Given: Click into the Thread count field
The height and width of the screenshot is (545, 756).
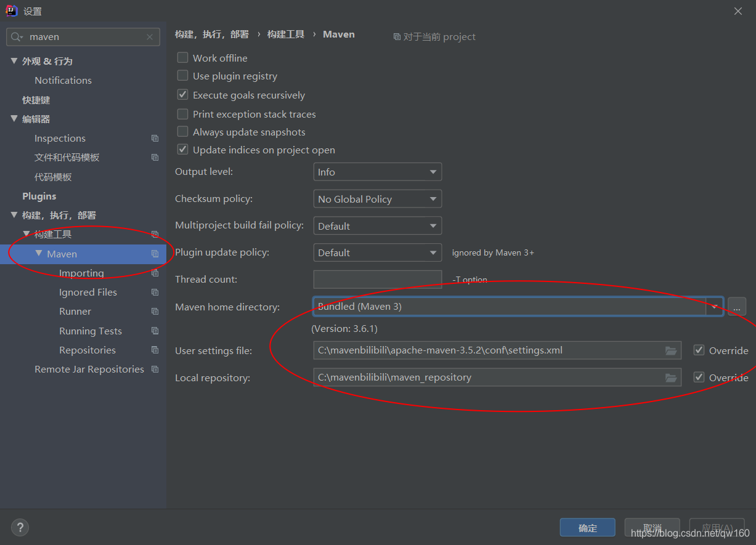Looking at the screenshot, I should [x=377, y=280].
